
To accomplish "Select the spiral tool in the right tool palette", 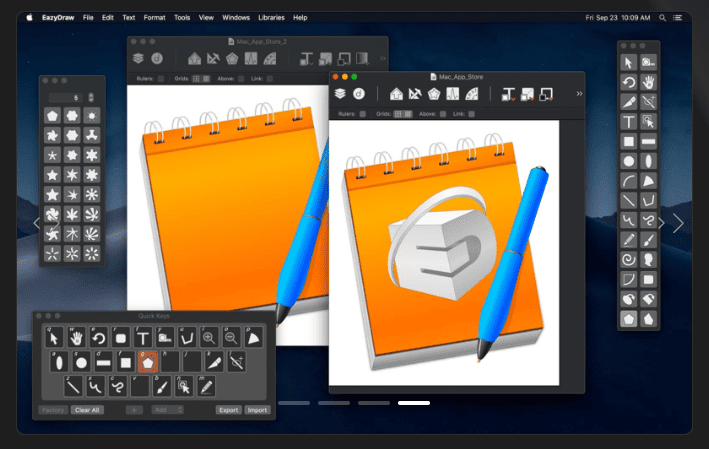I will 629,260.
